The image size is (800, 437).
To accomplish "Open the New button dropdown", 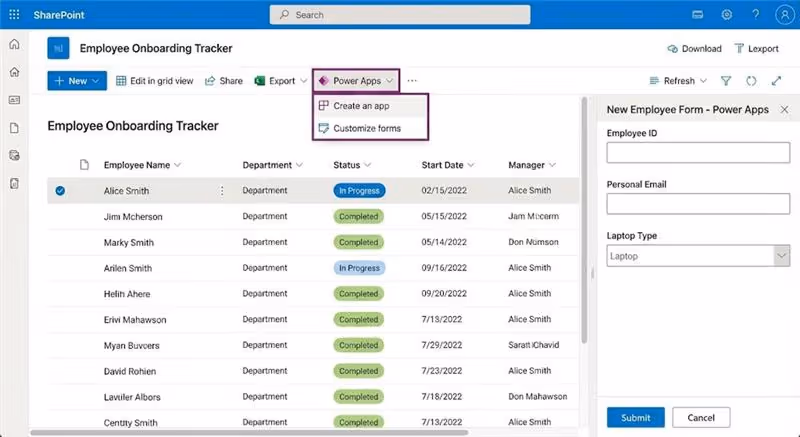I will [x=77, y=81].
